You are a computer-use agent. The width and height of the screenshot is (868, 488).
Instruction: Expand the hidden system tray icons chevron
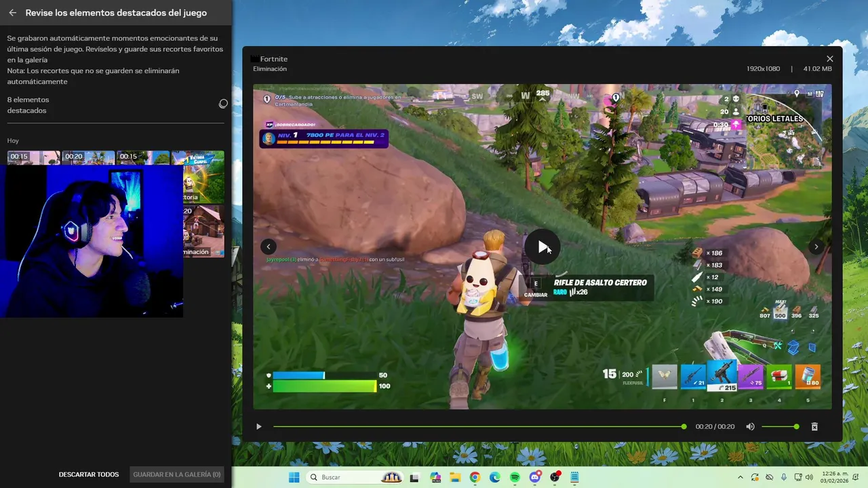click(740, 477)
